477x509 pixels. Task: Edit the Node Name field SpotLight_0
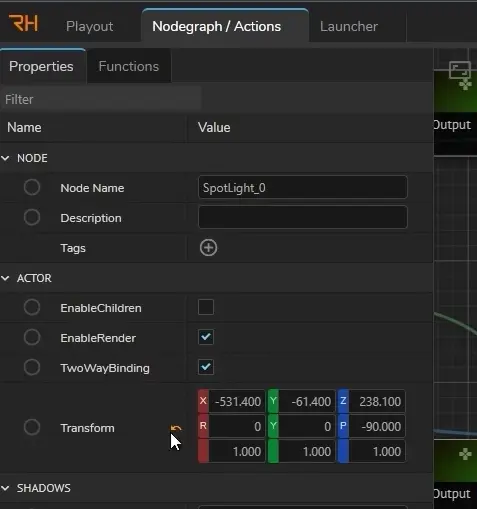[303, 187]
